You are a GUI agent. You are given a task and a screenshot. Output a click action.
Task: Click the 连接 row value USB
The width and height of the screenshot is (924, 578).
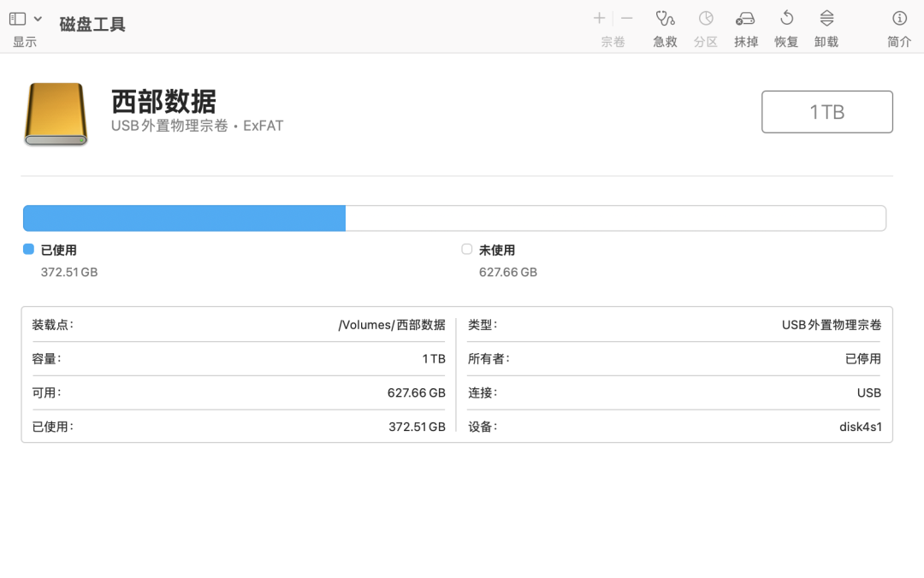coord(869,393)
